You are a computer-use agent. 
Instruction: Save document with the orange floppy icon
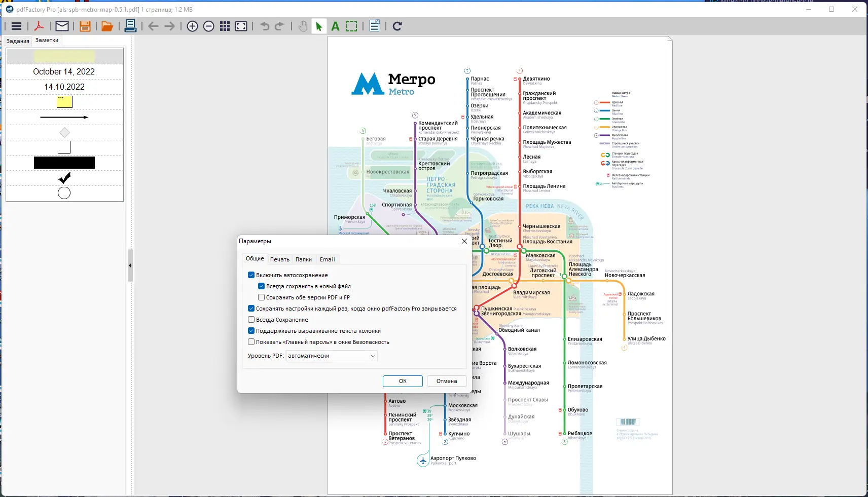pyautogui.click(x=85, y=26)
